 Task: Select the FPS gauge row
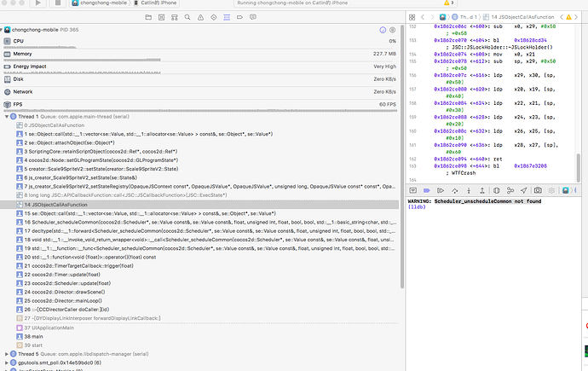(200, 105)
